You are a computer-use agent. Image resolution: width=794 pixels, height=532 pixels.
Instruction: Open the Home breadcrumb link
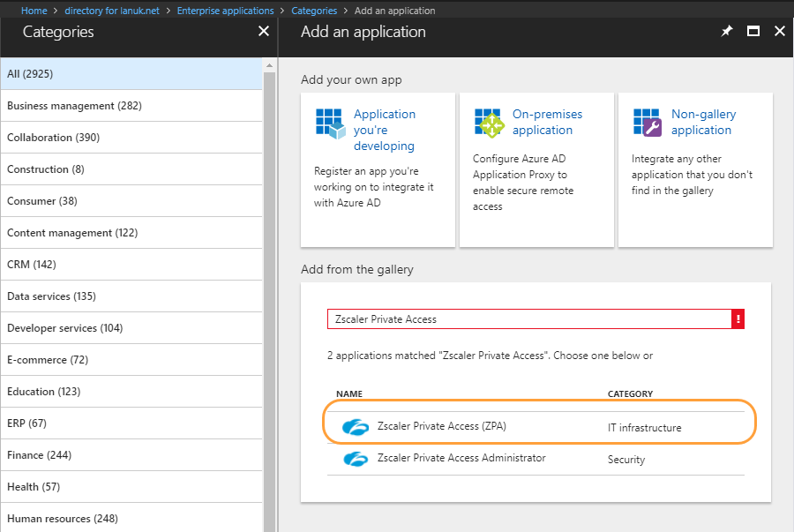pyautogui.click(x=34, y=11)
